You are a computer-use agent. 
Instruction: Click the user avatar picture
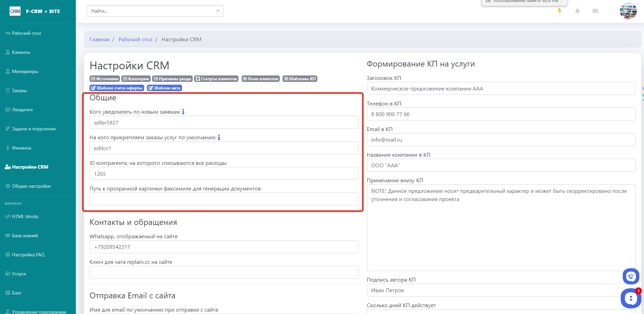coord(628,11)
